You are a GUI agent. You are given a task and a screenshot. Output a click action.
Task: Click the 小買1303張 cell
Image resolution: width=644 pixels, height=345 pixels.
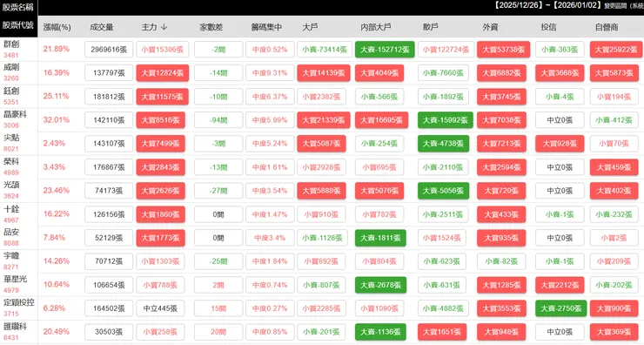click(161, 261)
